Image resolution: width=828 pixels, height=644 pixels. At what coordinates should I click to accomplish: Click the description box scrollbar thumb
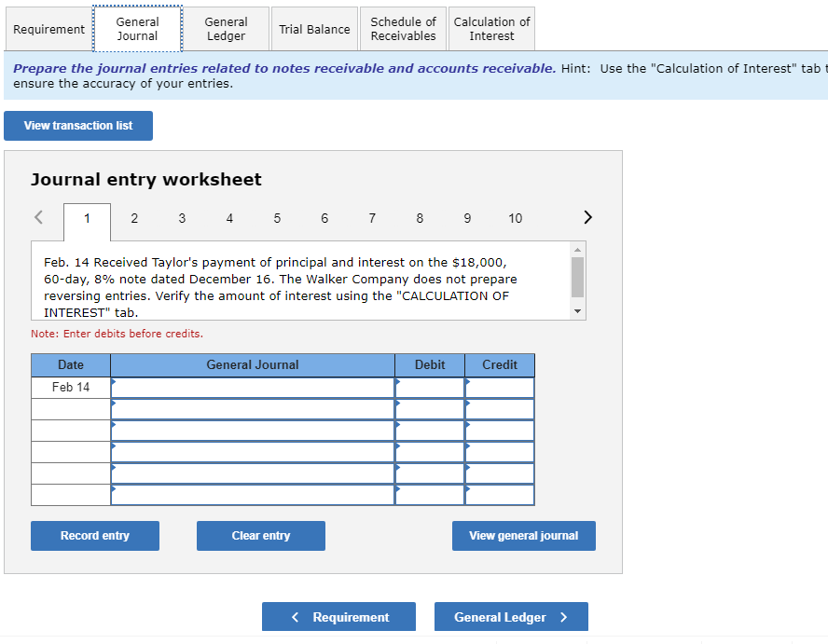578,278
